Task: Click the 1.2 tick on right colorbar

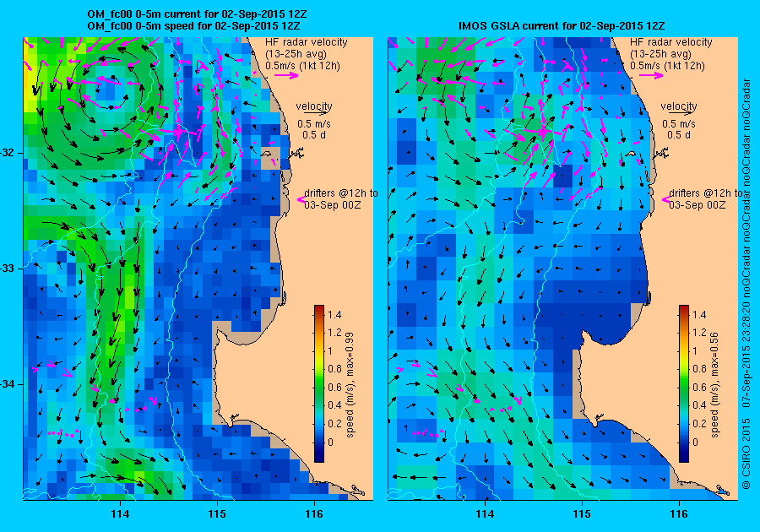Action: point(699,333)
